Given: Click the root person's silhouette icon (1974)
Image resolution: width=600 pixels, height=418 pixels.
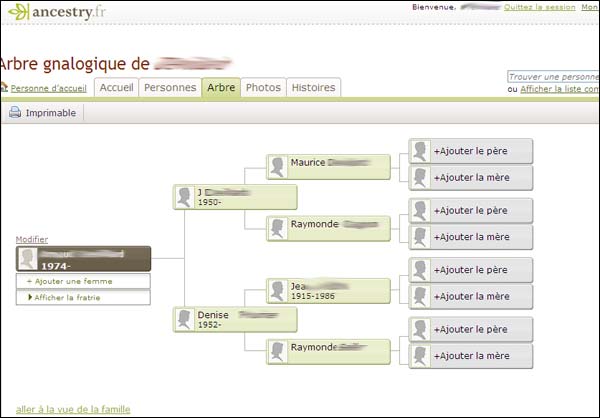Looking at the screenshot, I should coord(29,259).
